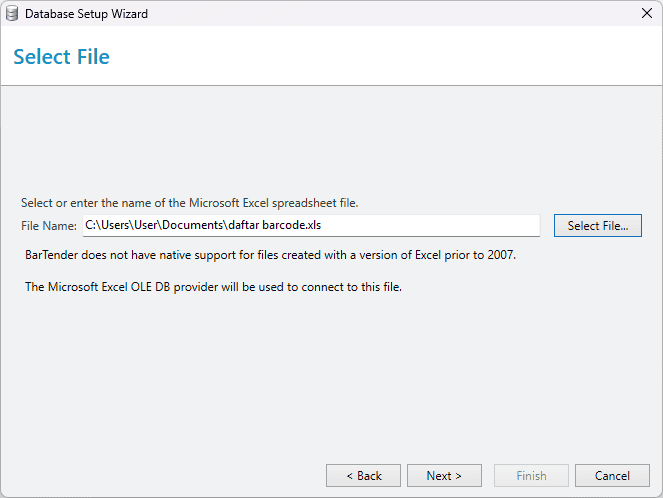This screenshot has width=663, height=498.
Task: Click the 'File Name:' label
Action: click(x=49, y=226)
